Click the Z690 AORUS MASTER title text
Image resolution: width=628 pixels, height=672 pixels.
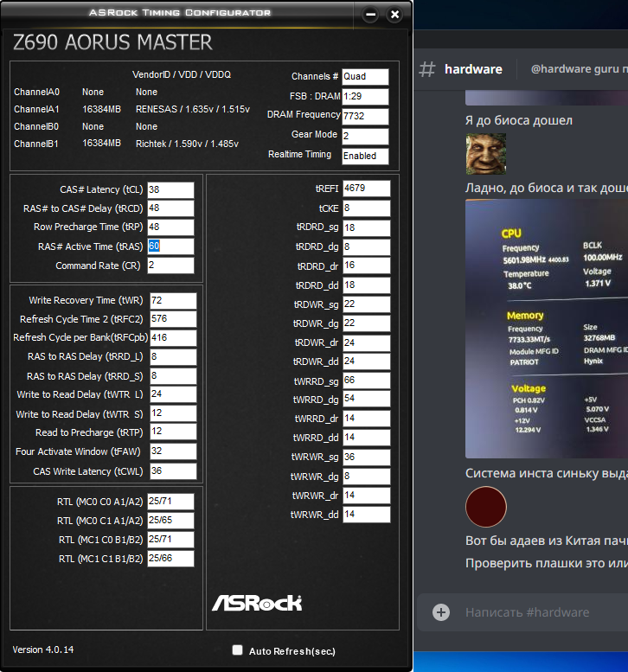click(x=112, y=42)
